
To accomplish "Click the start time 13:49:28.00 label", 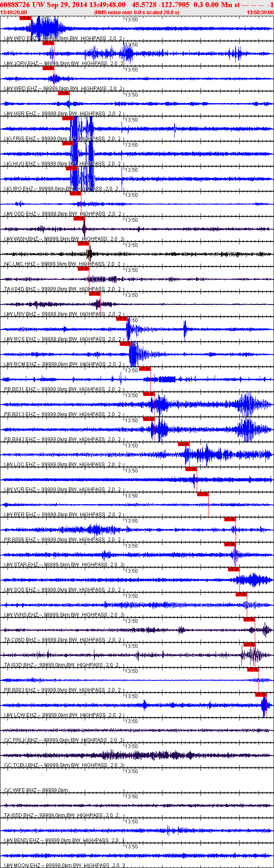I will (x=13, y=13).
